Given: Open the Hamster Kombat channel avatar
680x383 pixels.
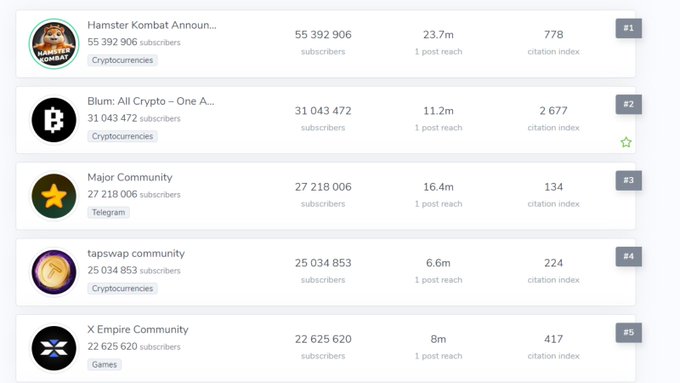Looking at the screenshot, I should pyautogui.click(x=54, y=44).
